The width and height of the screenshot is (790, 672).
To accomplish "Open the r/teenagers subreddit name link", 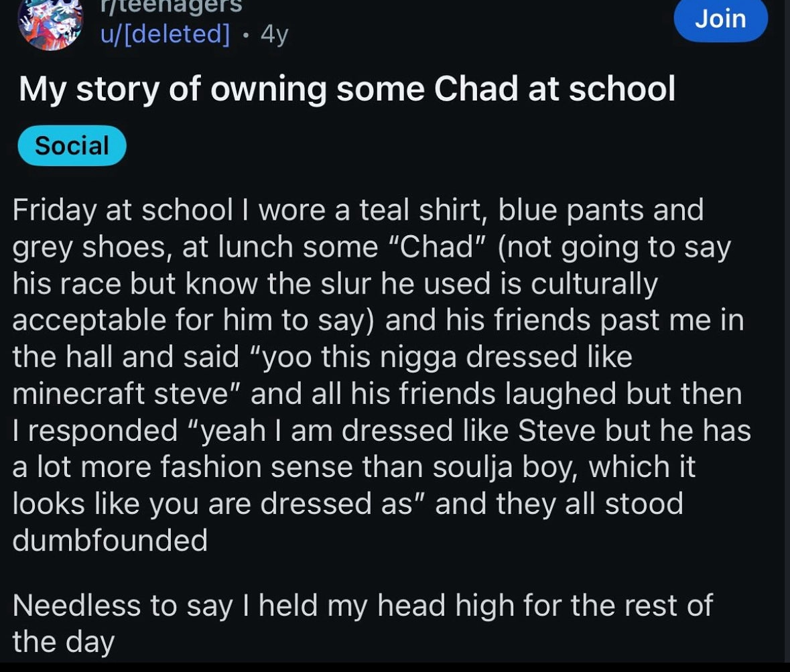I will click(172, 5).
